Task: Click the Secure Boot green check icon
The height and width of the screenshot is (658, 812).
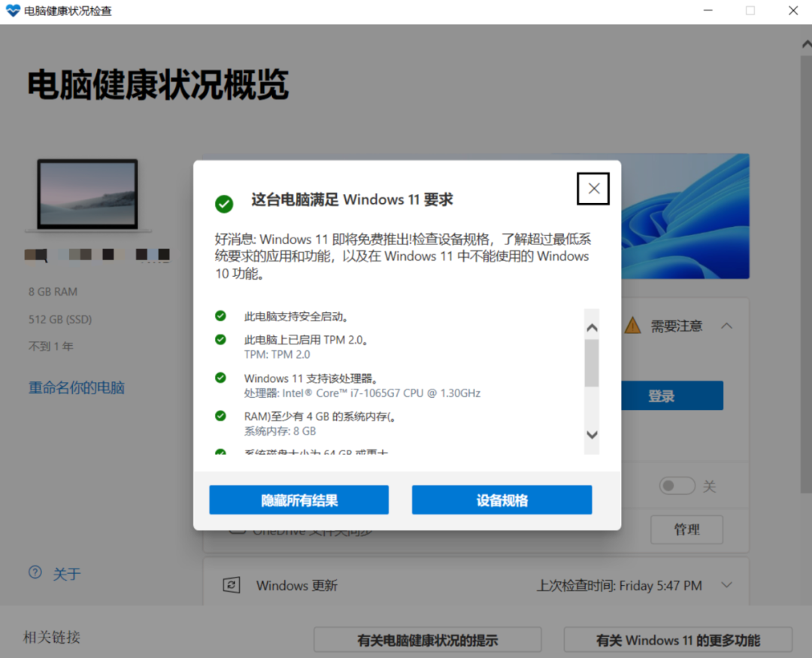Action: [220, 316]
